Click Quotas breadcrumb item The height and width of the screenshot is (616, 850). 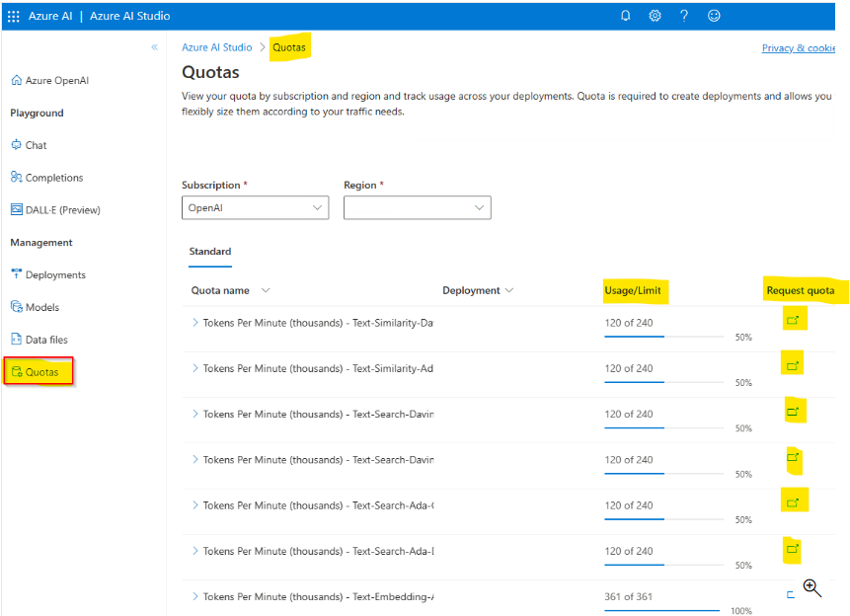[x=289, y=47]
